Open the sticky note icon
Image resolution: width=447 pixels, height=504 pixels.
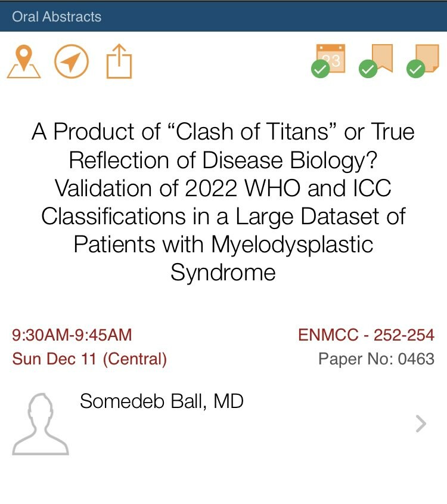coord(426,57)
